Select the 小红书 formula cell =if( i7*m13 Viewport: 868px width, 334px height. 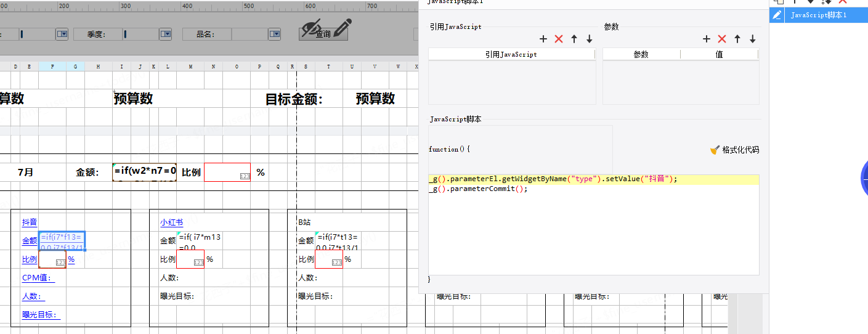pyautogui.click(x=200, y=241)
